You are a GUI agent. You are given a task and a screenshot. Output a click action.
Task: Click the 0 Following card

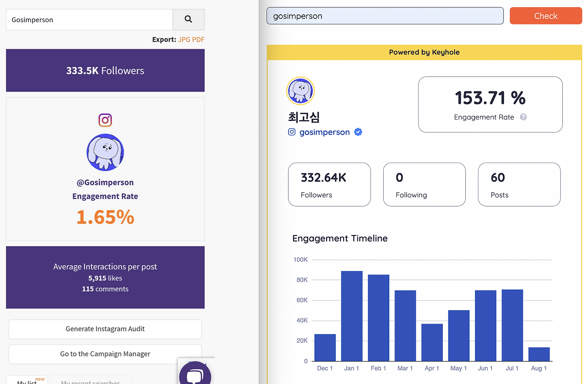click(x=424, y=184)
